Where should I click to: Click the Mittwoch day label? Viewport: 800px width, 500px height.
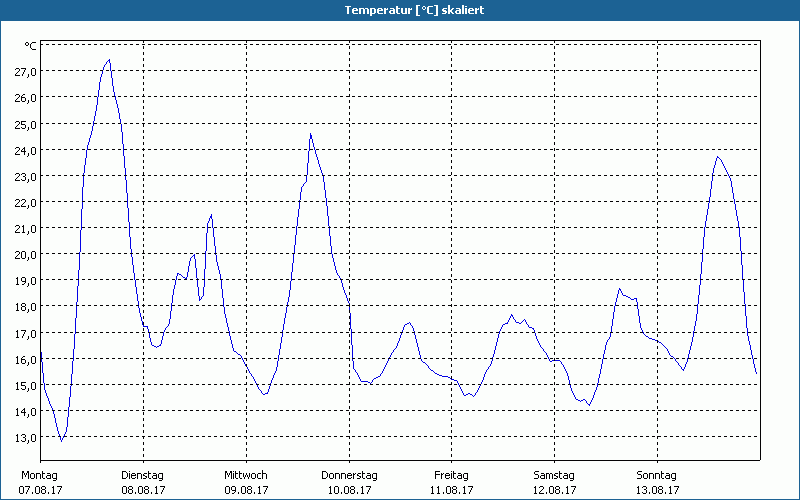coord(245,475)
